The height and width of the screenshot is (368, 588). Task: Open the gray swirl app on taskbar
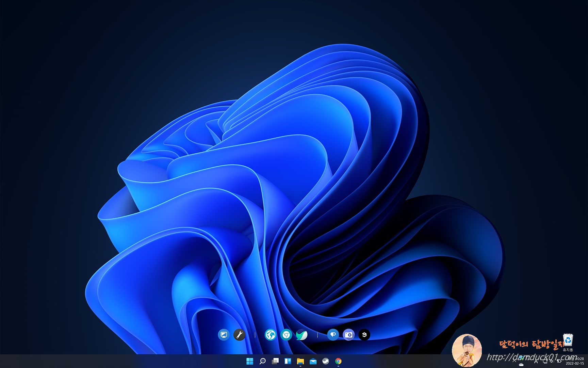326,361
